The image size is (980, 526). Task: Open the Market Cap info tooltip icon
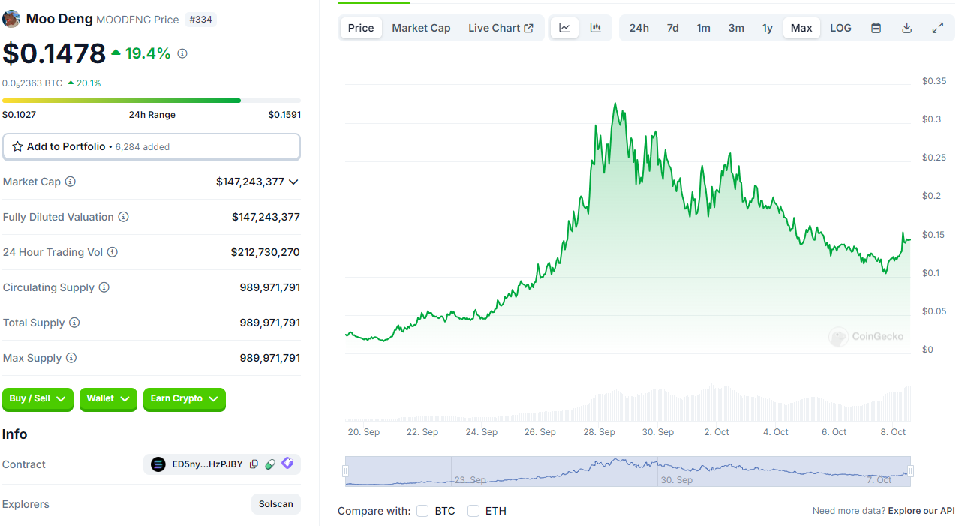click(x=71, y=182)
